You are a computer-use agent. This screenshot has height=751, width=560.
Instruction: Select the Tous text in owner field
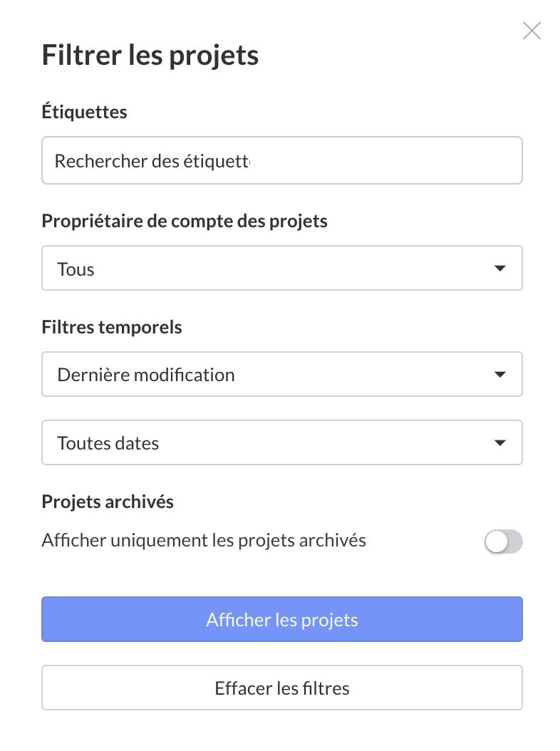76,269
